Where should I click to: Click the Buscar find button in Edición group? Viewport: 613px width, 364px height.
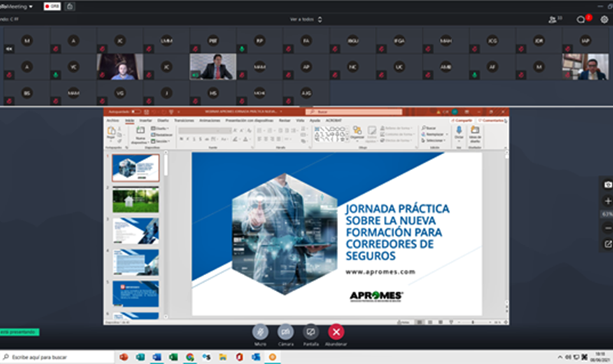[x=429, y=128]
